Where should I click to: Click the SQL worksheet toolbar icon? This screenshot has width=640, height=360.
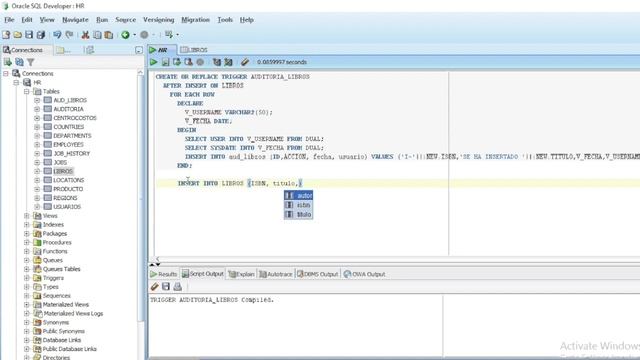169,35
